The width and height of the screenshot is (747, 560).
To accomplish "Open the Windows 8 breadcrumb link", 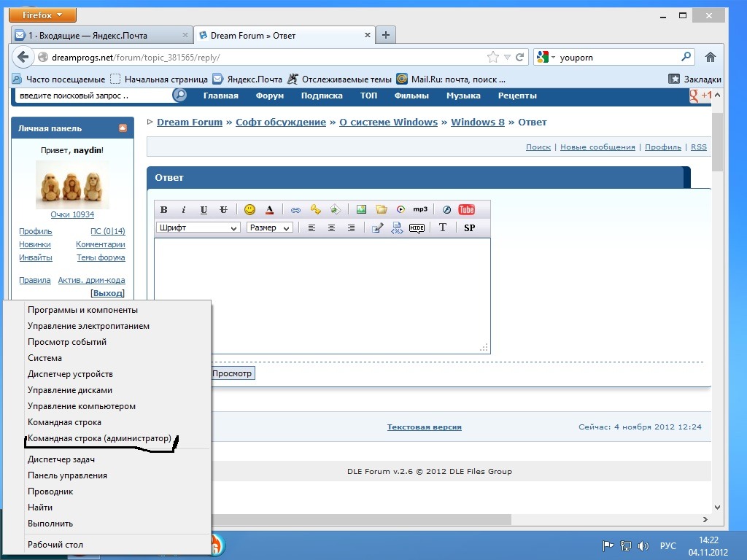I will point(477,122).
